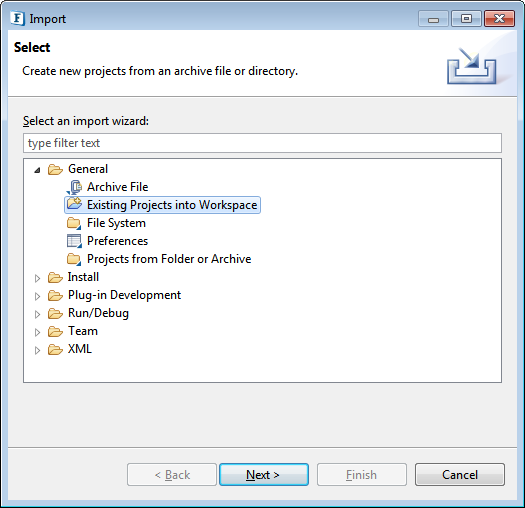Click the Photran F icon in title bar
The height and width of the screenshot is (508, 525).
click(17, 18)
